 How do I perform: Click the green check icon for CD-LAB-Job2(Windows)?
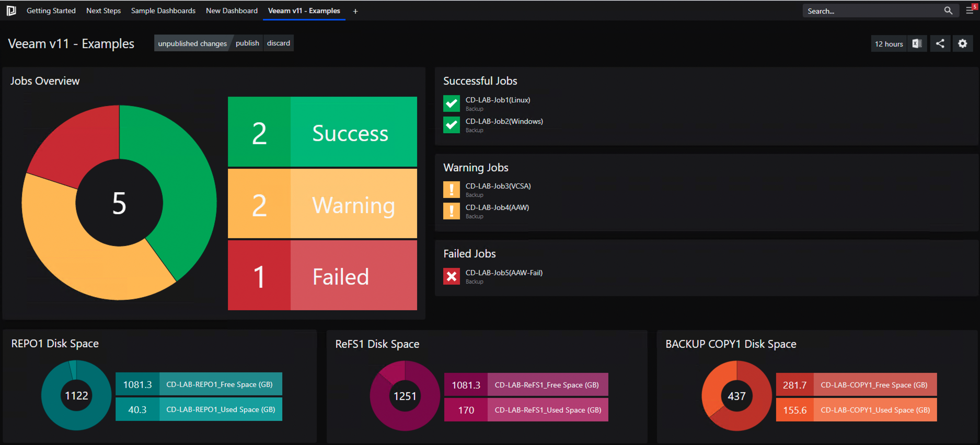click(452, 125)
